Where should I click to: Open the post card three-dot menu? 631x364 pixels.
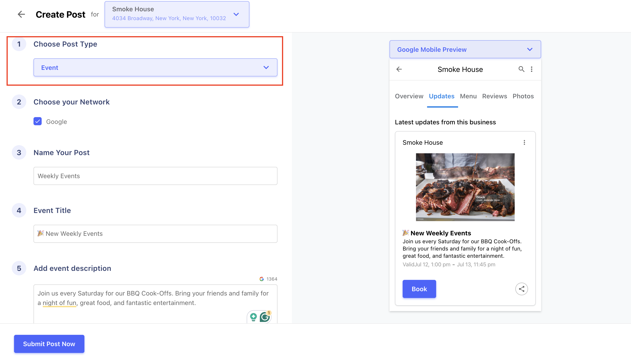point(524,142)
